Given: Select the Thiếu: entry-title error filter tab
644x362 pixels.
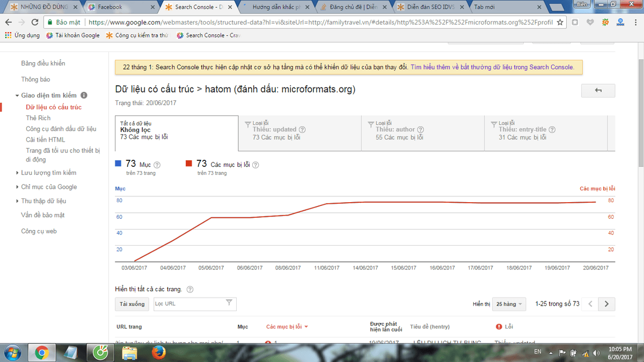Looking at the screenshot, I should point(546,133).
